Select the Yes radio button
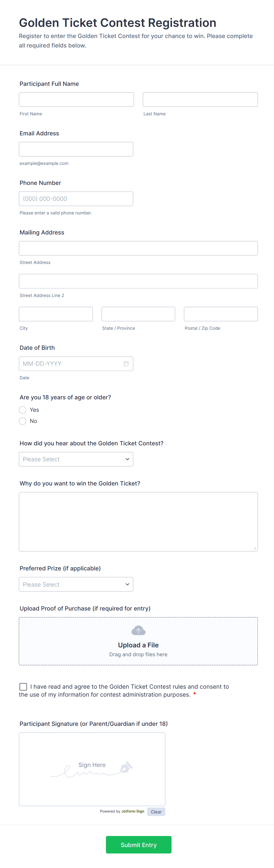This screenshot has width=274, height=868. pos(22,410)
